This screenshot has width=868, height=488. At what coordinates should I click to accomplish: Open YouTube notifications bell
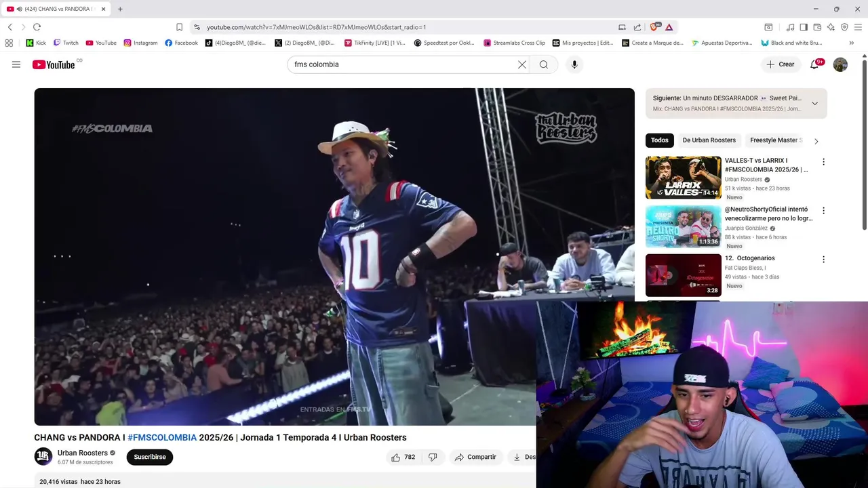pyautogui.click(x=814, y=64)
